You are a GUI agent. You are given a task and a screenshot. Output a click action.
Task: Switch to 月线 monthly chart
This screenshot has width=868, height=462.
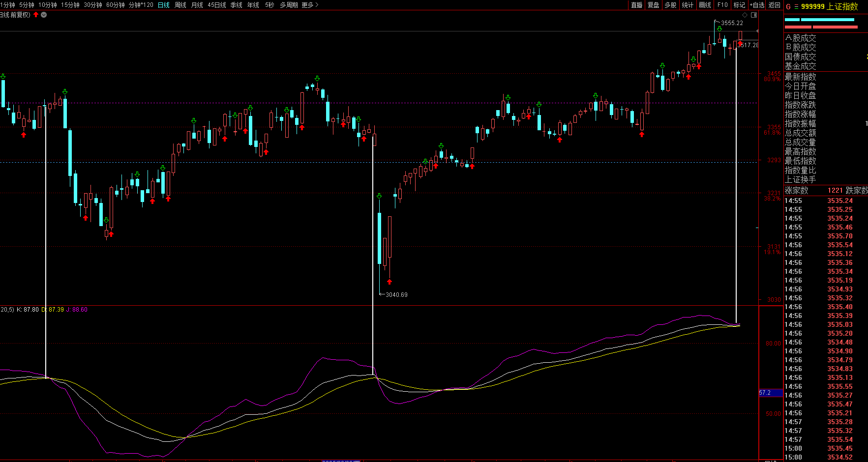pos(197,5)
